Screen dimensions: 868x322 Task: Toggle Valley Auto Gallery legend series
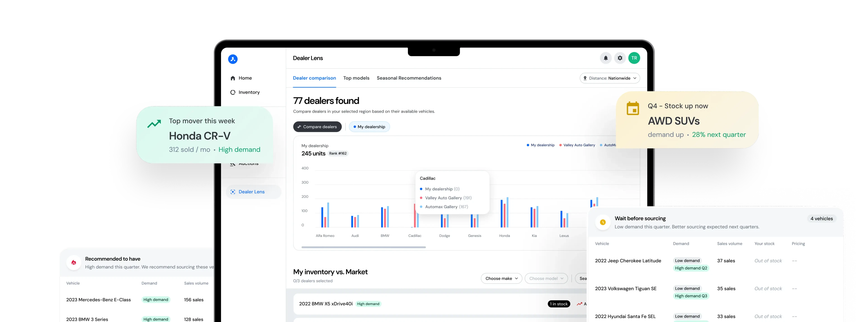click(x=577, y=145)
